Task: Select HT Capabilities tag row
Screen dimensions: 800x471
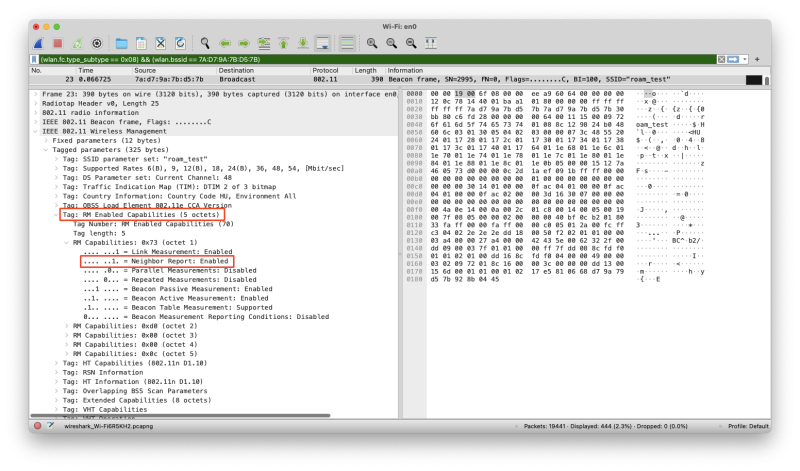Action: coord(135,363)
